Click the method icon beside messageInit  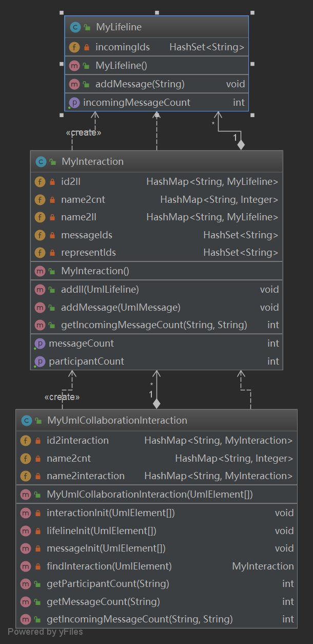tap(25, 548)
